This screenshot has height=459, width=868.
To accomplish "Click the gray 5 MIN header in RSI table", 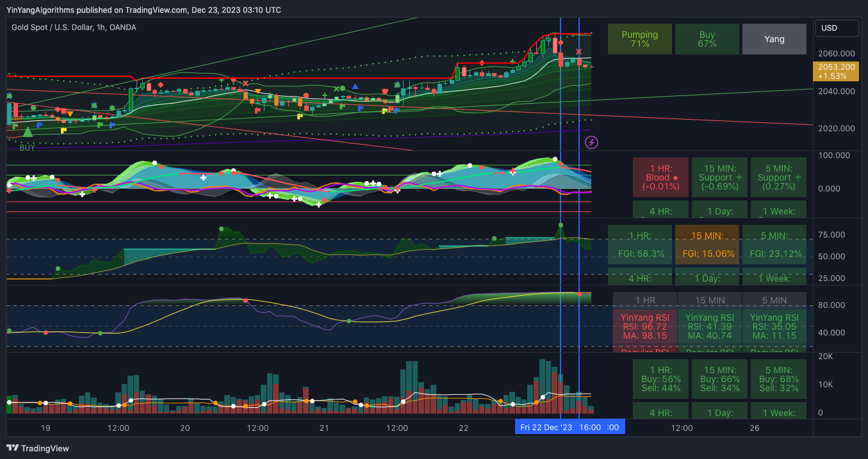I will tap(774, 300).
